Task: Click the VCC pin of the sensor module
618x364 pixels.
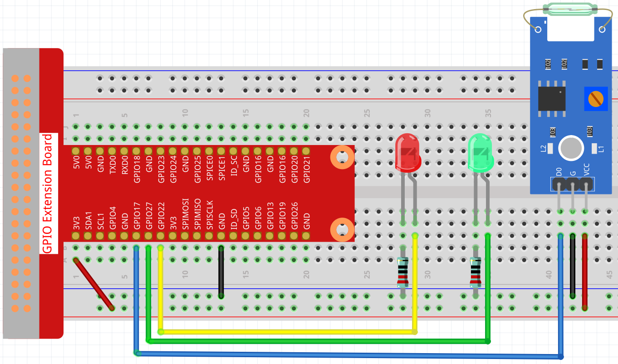Action: click(586, 184)
